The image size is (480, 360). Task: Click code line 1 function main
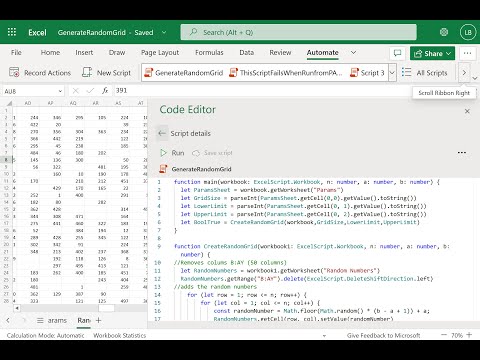pyautogui.click(x=307, y=182)
